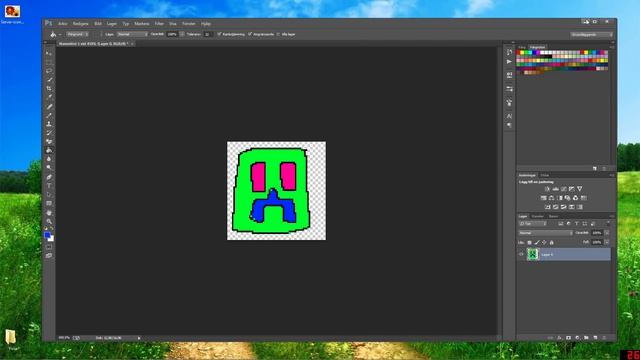The width and height of the screenshot is (640, 360).
Task: Open the Redigera menu
Action: pyautogui.click(x=80, y=24)
